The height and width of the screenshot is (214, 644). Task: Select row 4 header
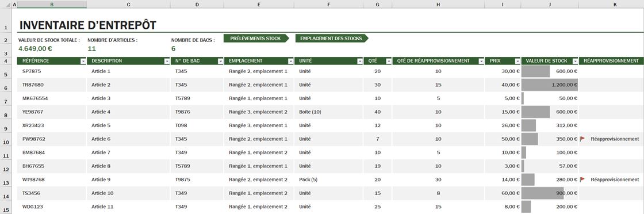pos(6,61)
